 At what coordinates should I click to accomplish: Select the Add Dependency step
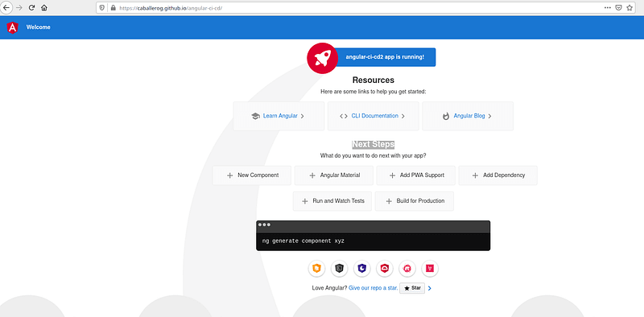(x=497, y=175)
